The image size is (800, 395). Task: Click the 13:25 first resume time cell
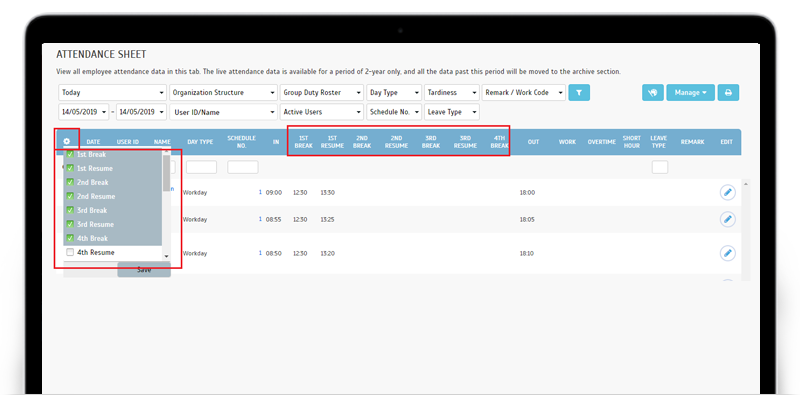click(x=327, y=219)
